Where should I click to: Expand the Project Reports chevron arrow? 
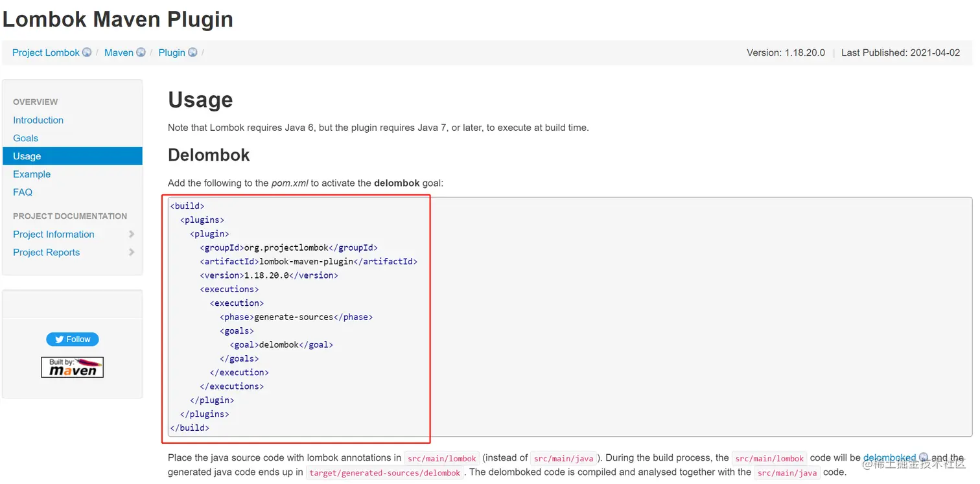click(x=132, y=253)
